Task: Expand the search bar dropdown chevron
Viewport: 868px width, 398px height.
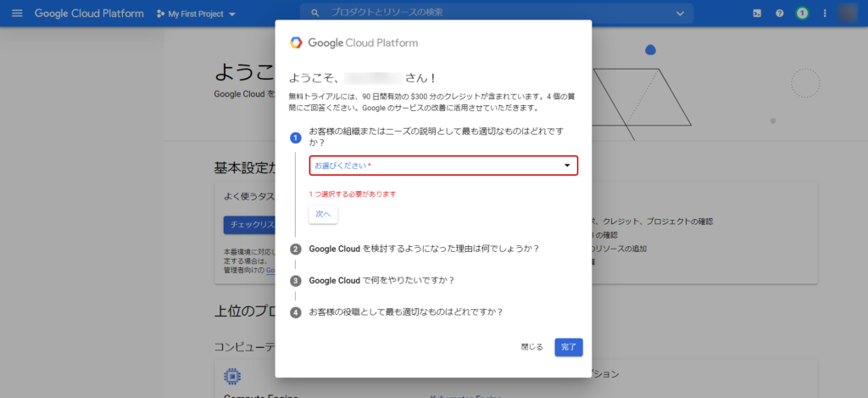Action: click(681, 14)
